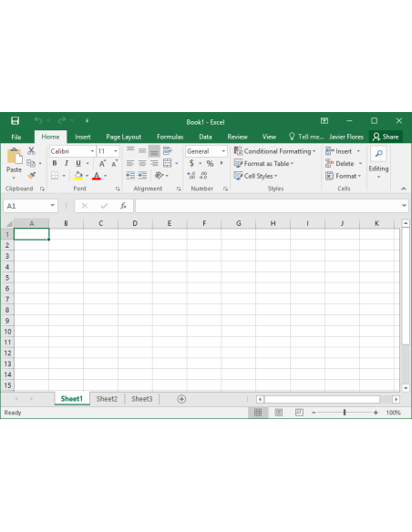Viewport: 412px width, 532px height.
Task: Switch to Normal view in status bar
Action: pos(258,413)
